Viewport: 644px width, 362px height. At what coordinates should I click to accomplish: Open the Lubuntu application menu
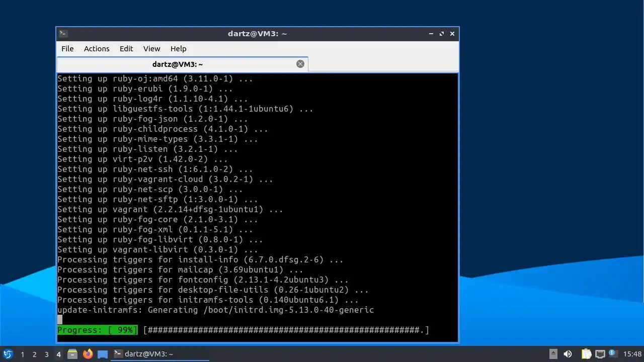(x=8, y=354)
